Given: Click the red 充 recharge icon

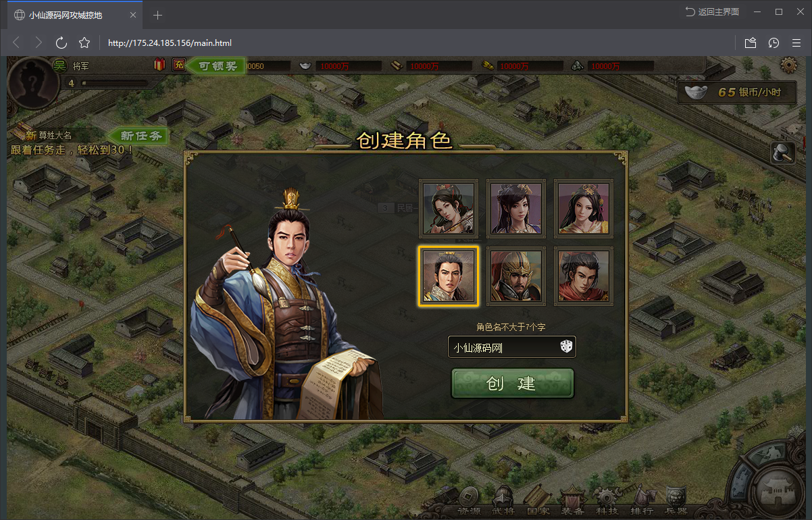Looking at the screenshot, I should click(x=178, y=65).
